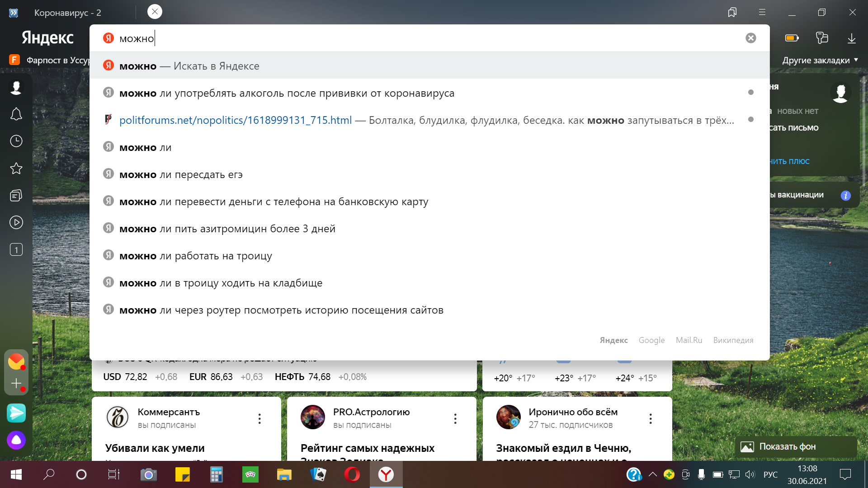Open Yandex Mail icon in sidebar

click(16, 361)
